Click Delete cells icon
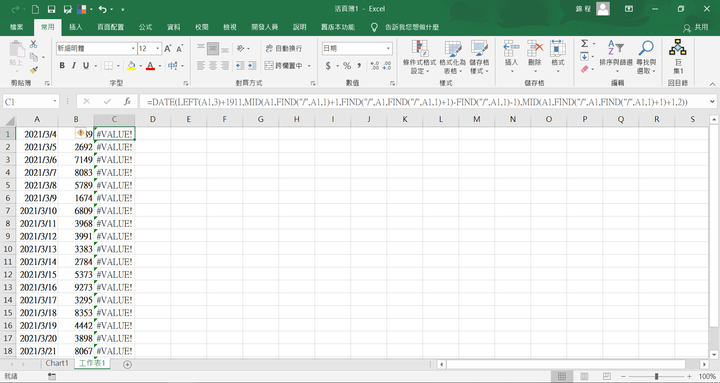 (x=535, y=49)
